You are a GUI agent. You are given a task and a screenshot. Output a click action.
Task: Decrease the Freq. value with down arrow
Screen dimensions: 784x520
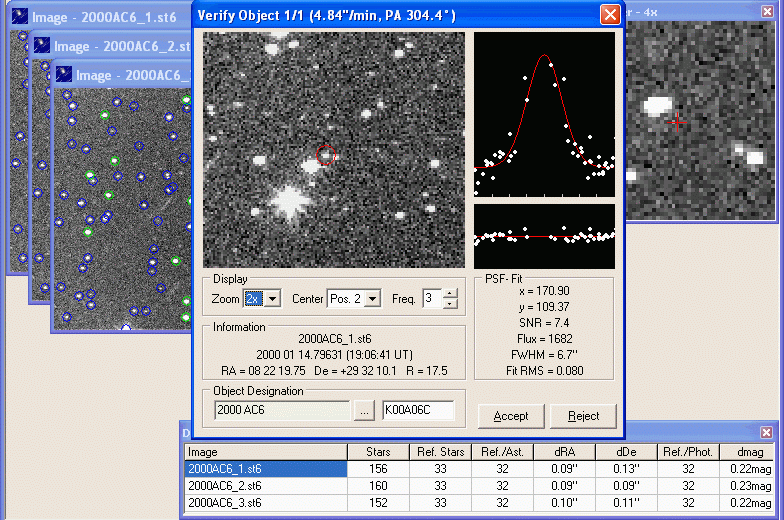450,304
